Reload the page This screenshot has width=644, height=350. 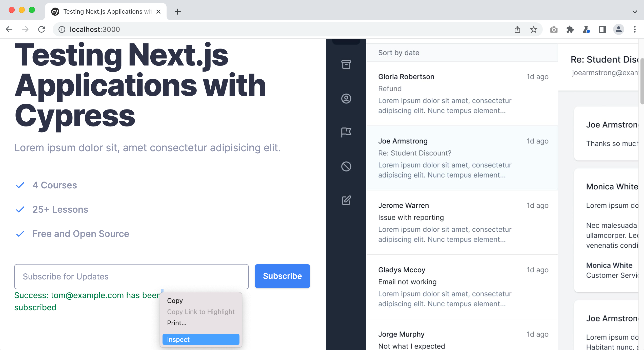pyautogui.click(x=42, y=30)
